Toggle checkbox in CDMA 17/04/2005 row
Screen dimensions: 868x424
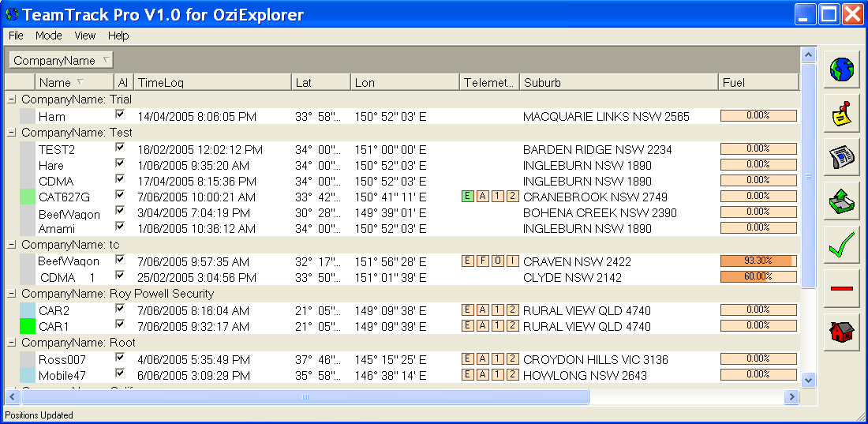(120, 178)
